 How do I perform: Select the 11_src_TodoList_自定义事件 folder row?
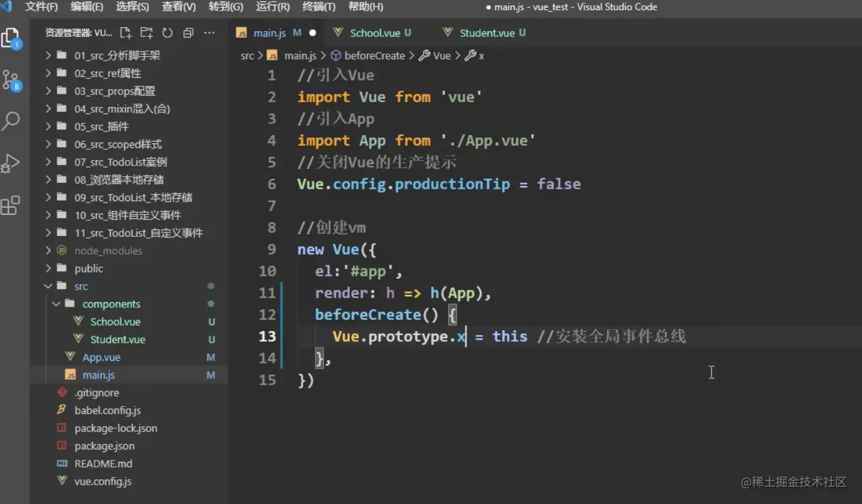[x=129, y=233]
